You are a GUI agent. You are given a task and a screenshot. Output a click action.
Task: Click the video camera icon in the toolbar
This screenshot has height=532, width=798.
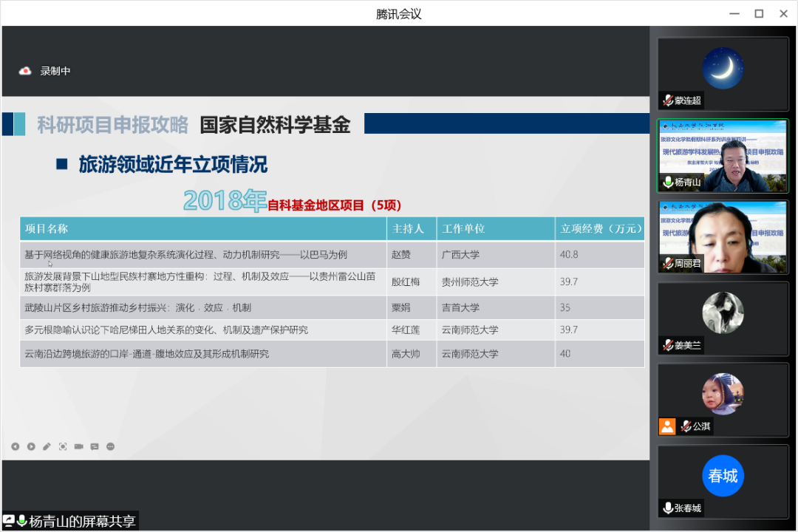(x=78, y=446)
